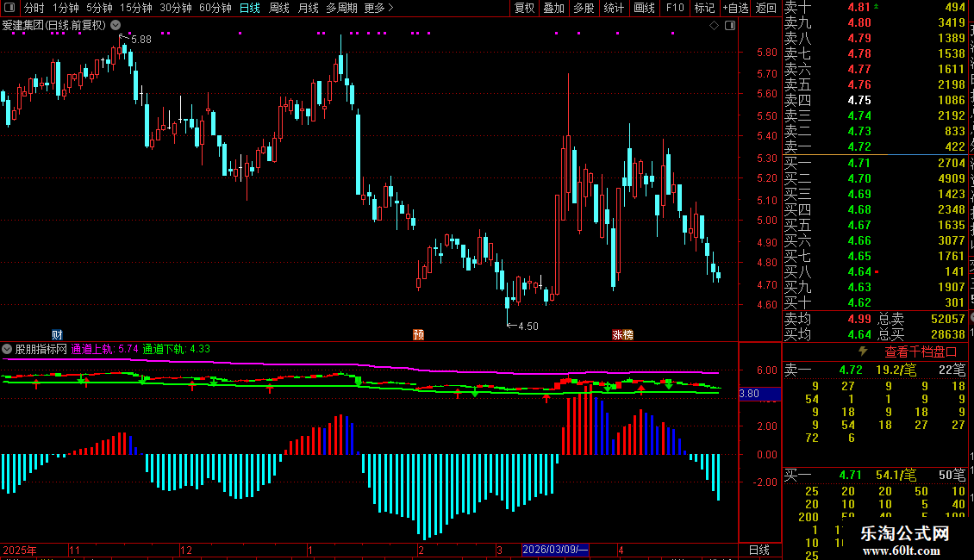Click the window layout icon near price axis
974x560 pixels.
tap(730, 26)
